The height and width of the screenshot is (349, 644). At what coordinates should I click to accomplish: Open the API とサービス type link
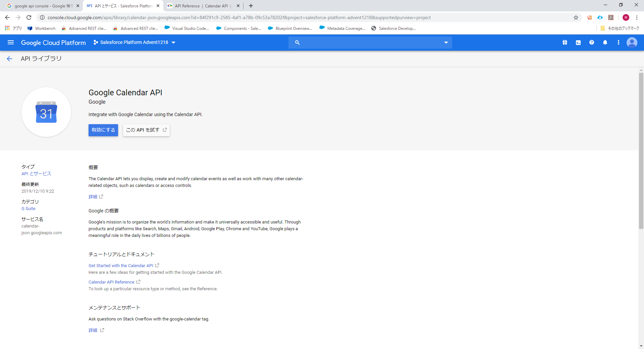(x=36, y=173)
